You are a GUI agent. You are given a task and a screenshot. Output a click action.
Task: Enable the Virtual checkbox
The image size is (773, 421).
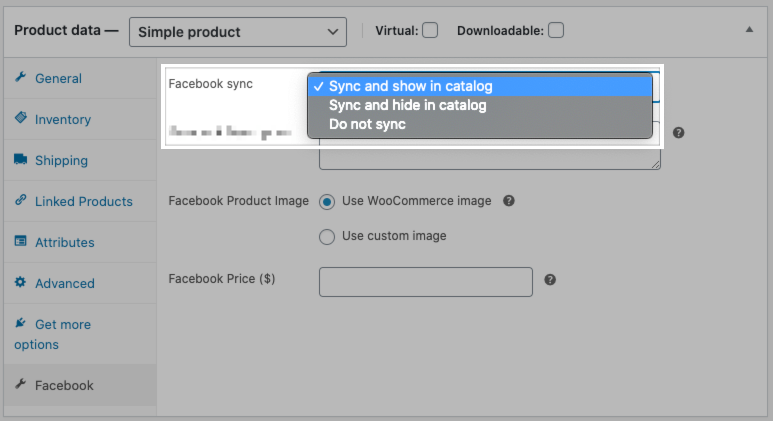point(430,30)
